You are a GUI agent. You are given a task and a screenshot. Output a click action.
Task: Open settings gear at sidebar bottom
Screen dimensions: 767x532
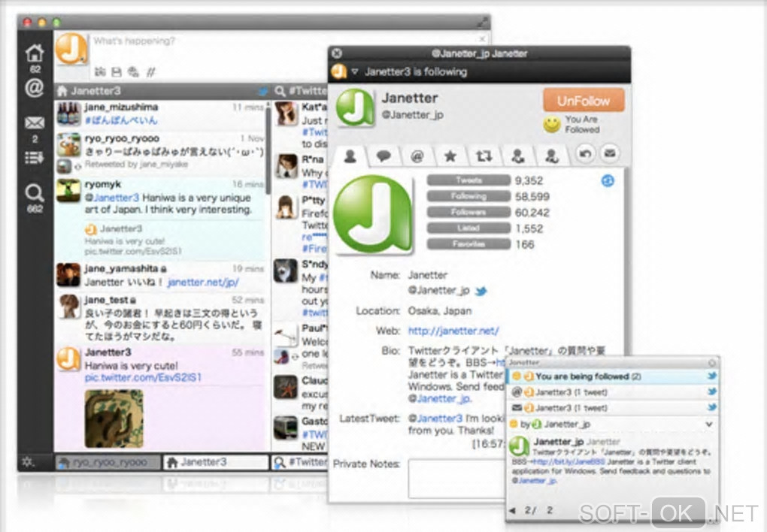29,461
